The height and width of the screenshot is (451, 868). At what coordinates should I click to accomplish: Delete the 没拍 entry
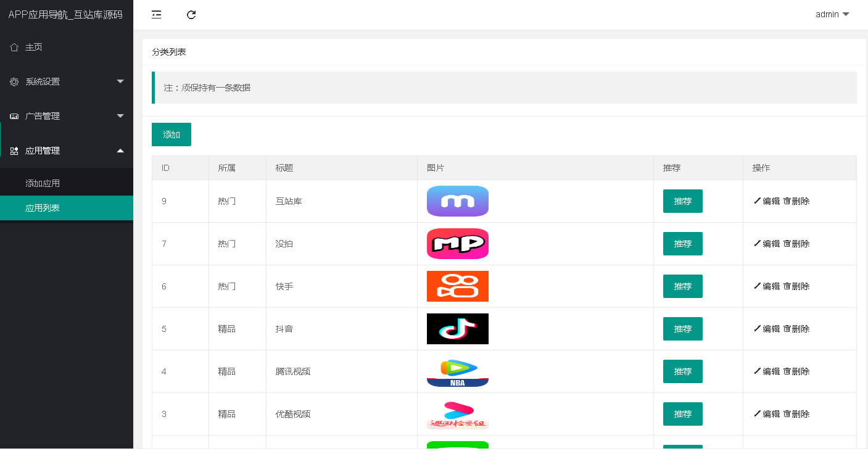(x=796, y=244)
